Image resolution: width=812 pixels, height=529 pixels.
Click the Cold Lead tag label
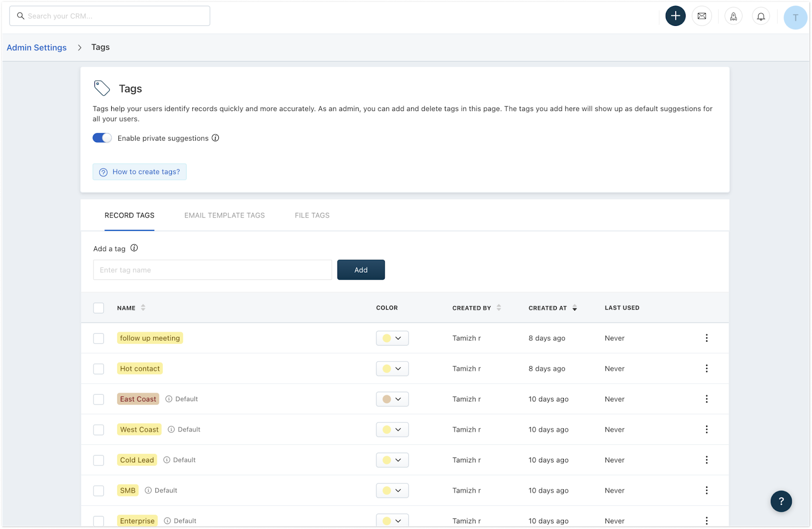137,460
